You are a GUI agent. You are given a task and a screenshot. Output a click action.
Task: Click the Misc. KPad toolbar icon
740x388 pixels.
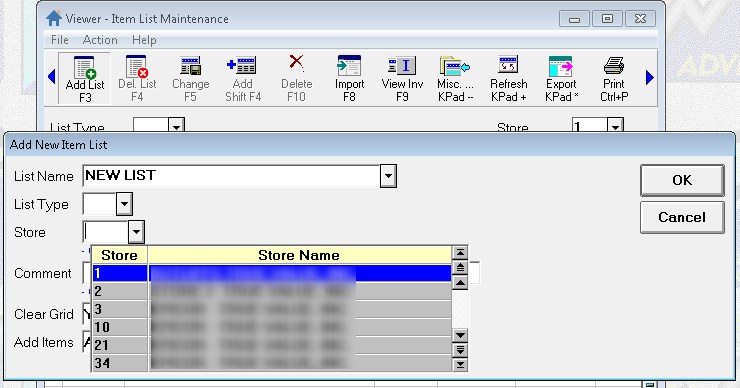point(455,78)
